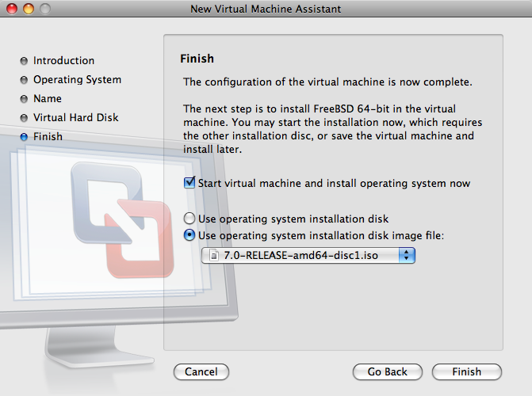Uncheck Start virtual machine and install now
The height and width of the screenshot is (396, 532).
click(189, 183)
